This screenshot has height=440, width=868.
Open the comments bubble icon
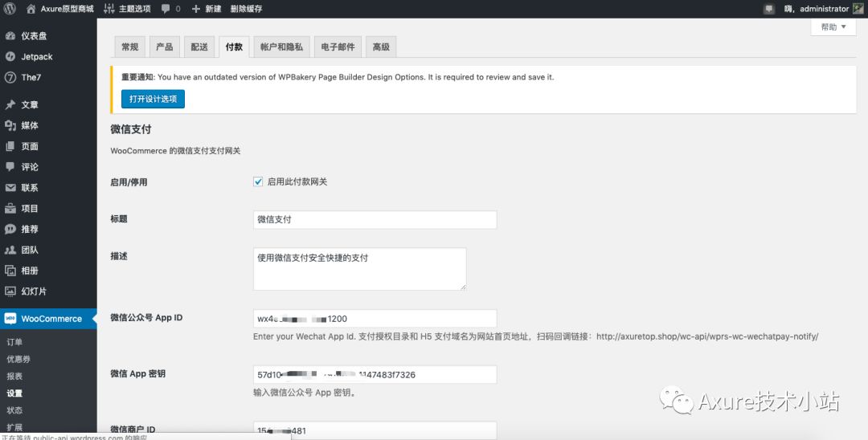pos(166,9)
